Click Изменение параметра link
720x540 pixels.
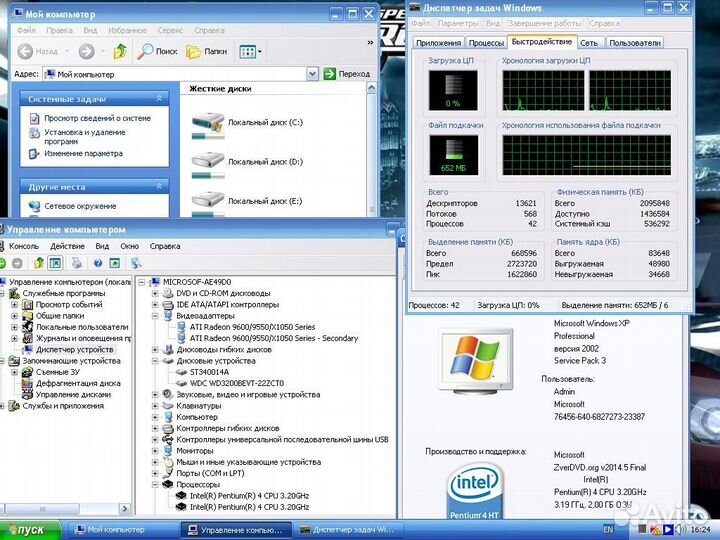(x=84, y=153)
